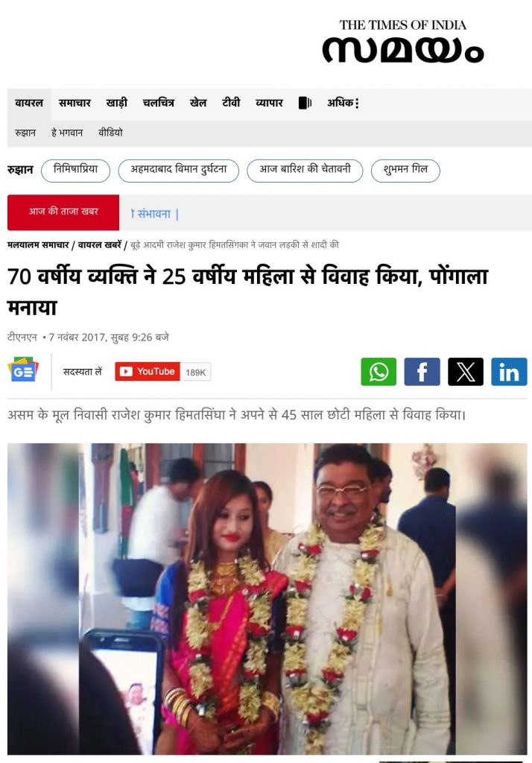Image resolution: width=532 pixels, height=763 pixels.
Task: Click the wedding couple article photo
Action: click(x=267, y=598)
